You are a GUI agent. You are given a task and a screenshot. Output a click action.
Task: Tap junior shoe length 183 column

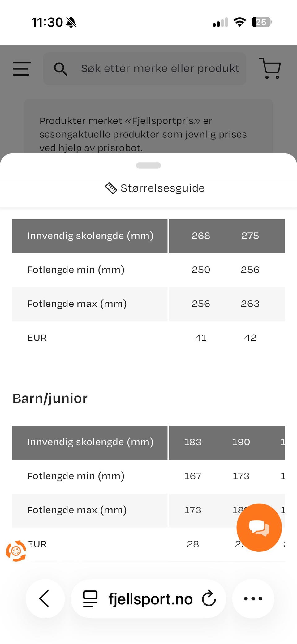[193, 442]
